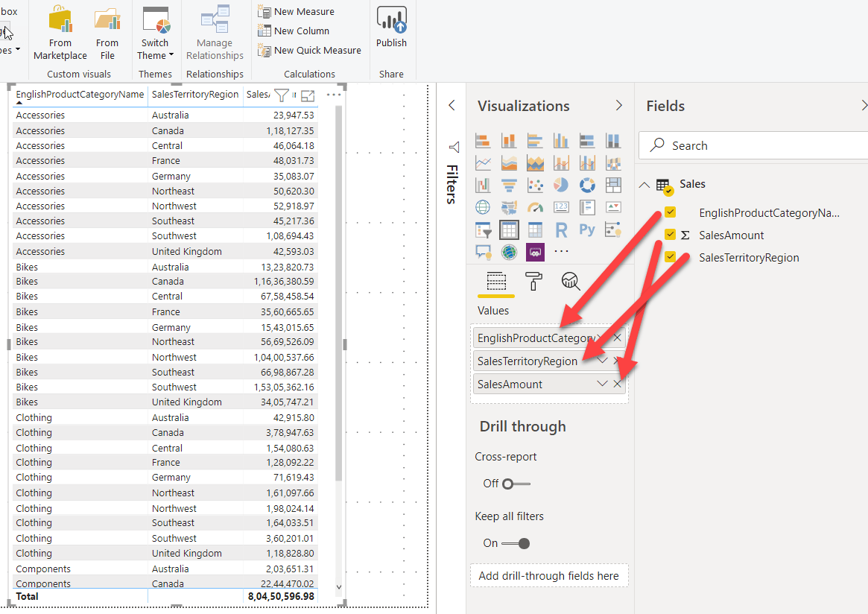Uncheck the SalesTerritoryRegion field checkbox
This screenshot has height=614, width=868.
click(670, 256)
